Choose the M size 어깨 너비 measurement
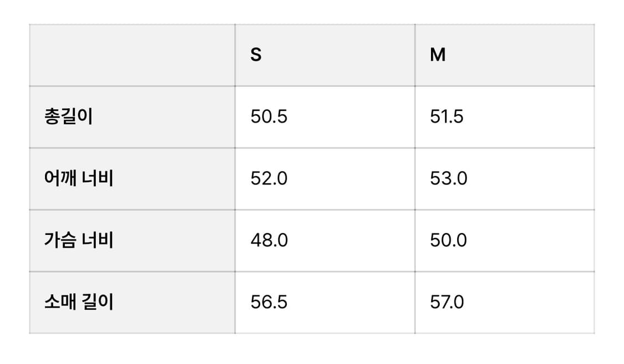 point(449,179)
